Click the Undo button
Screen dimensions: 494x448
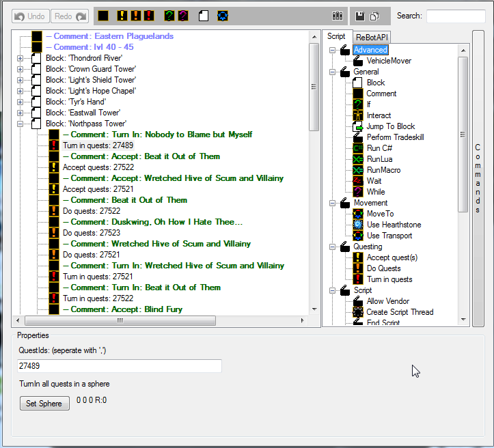point(30,16)
